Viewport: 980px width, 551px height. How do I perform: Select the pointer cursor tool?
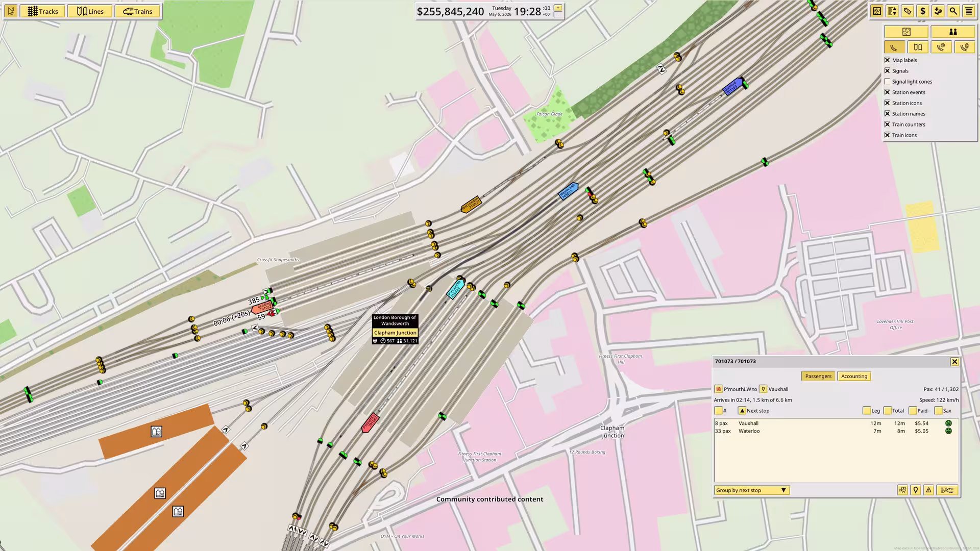pyautogui.click(x=11, y=11)
